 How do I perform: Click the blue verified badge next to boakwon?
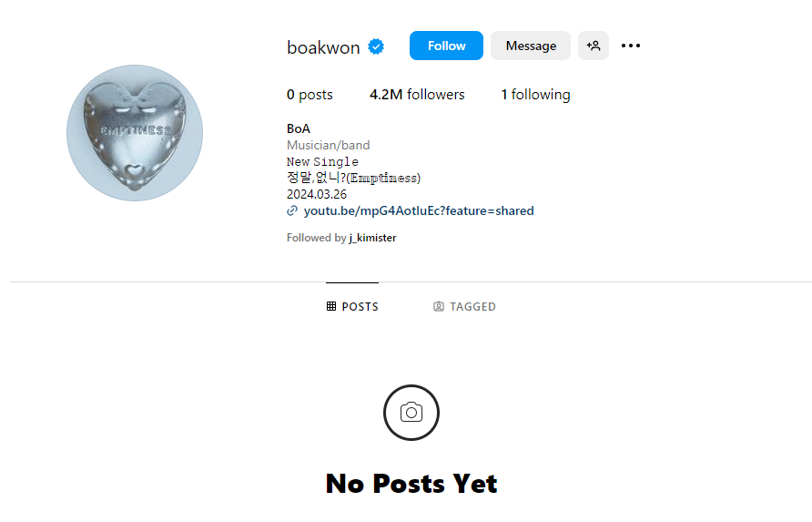(x=376, y=46)
